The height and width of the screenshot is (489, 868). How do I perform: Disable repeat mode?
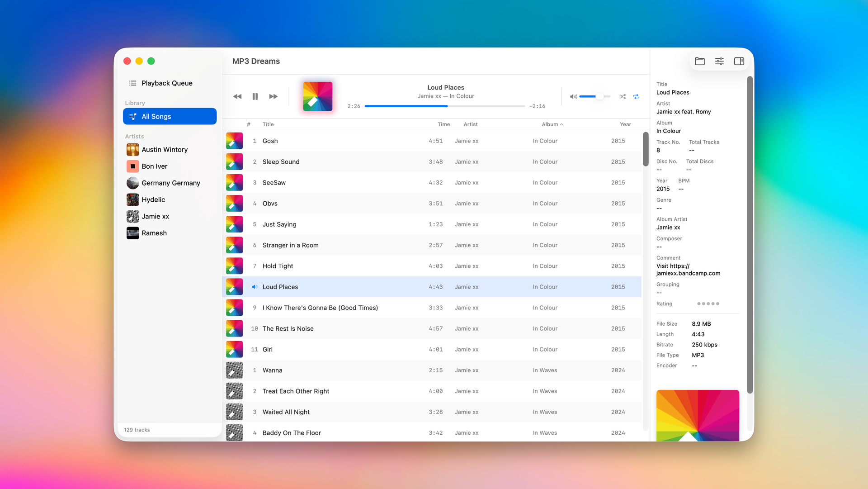[637, 96]
